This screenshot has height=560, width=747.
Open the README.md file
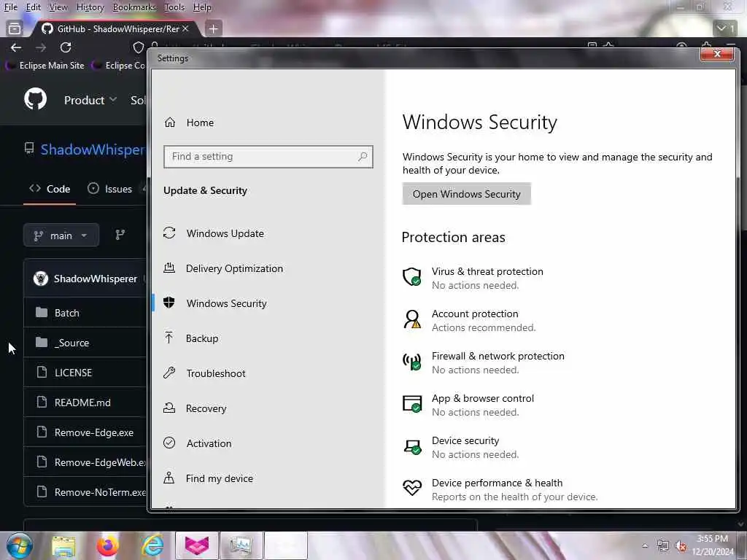point(82,402)
